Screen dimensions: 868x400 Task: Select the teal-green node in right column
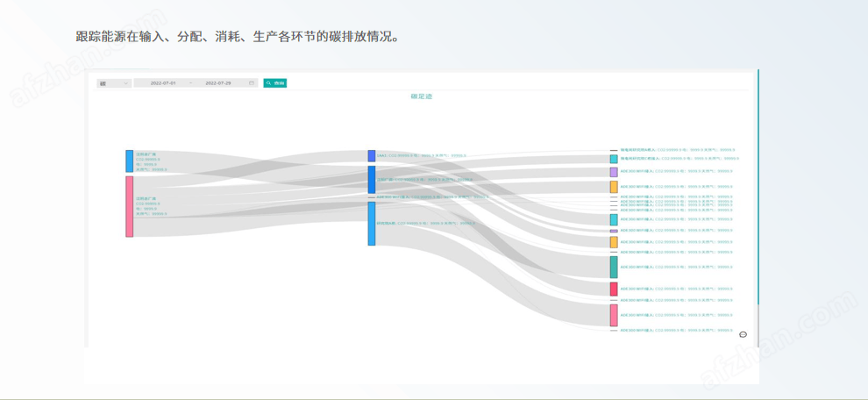[x=614, y=267]
